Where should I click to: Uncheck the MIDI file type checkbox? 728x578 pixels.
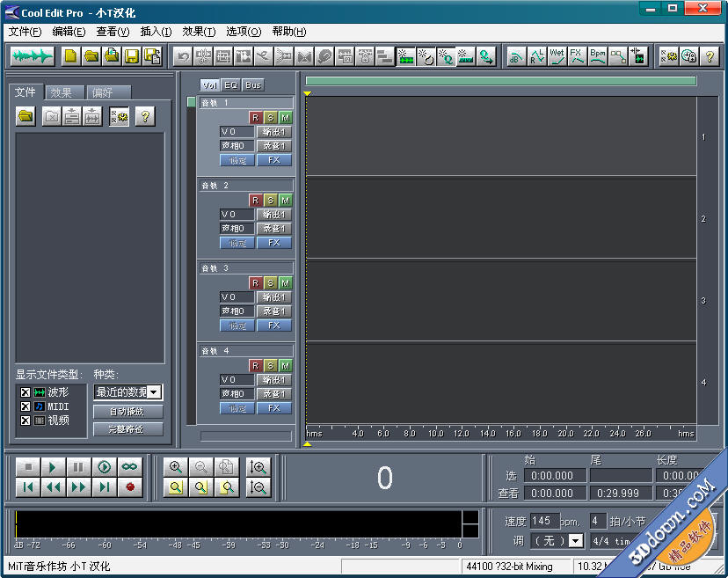[x=25, y=406]
